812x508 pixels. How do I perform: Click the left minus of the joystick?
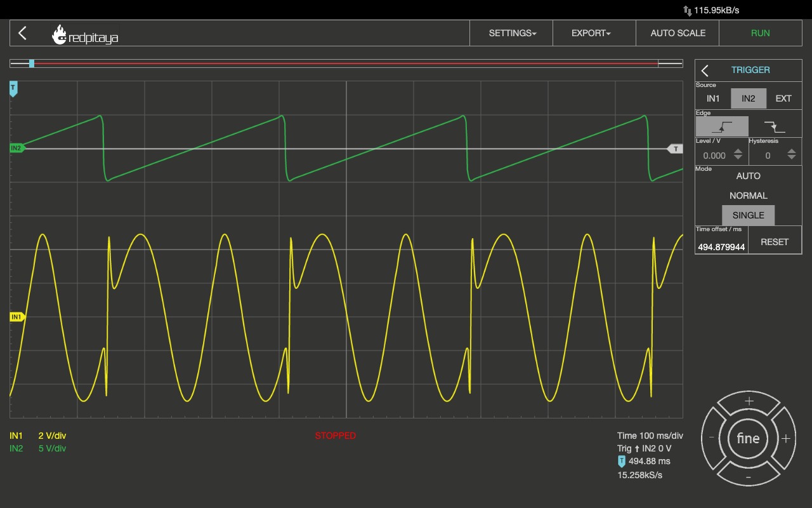pyautogui.click(x=712, y=438)
